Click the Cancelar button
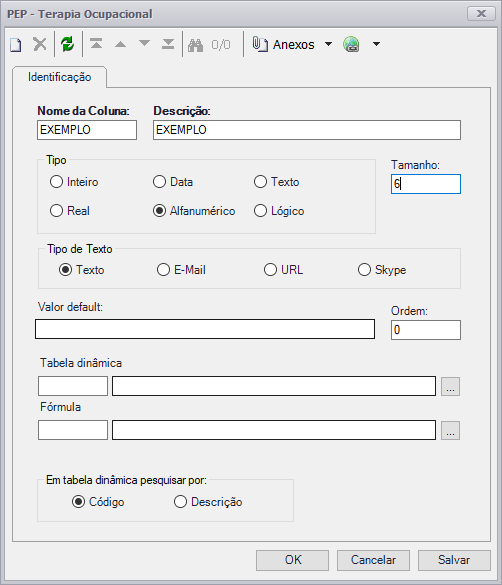The height and width of the screenshot is (585, 502). coord(373,560)
